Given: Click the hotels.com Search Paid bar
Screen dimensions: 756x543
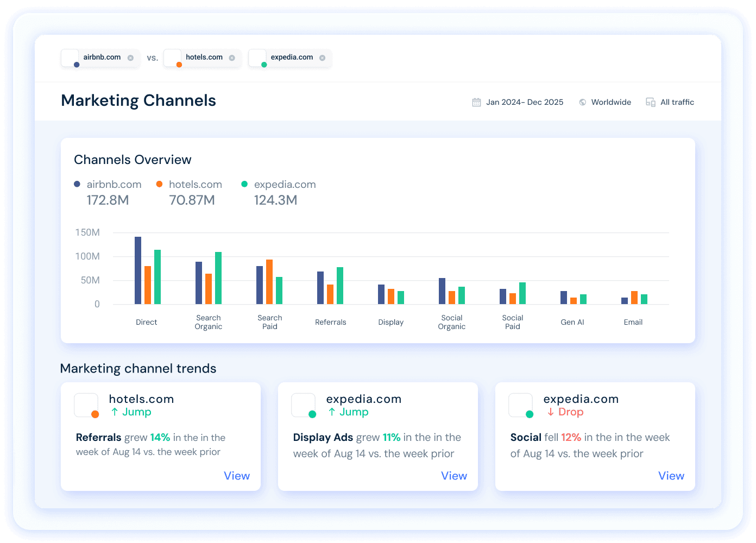Looking at the screenshot, I should pyautogui.click(x=269, y=282).
